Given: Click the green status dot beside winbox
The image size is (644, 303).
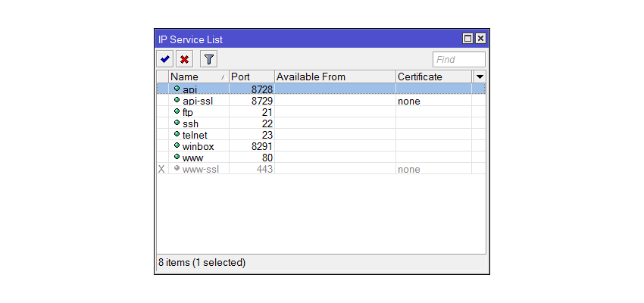Looking at the screenshot, I should pyautogui.click(x=177, y=145).
